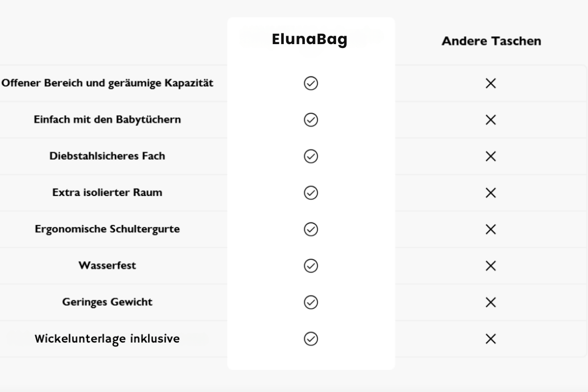Click the checkmark for Ergonomische Schultergurte
The width and height of the screenshot is (588, 392).
(311, 229)
